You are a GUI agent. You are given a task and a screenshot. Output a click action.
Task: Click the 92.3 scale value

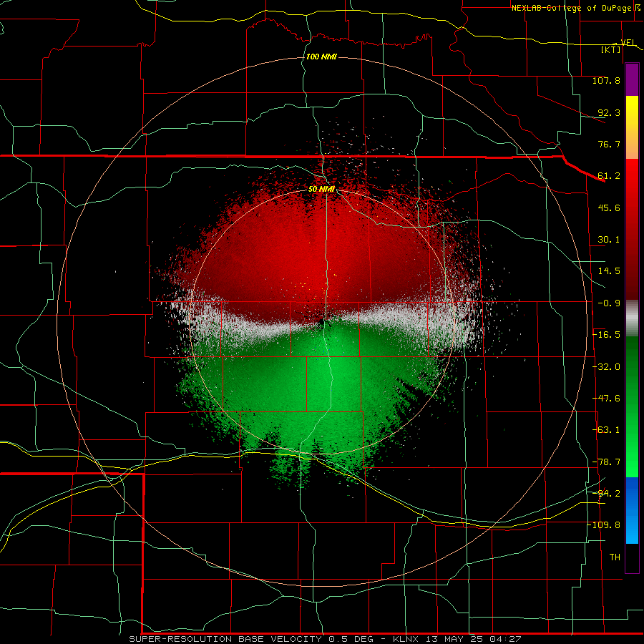609,112
